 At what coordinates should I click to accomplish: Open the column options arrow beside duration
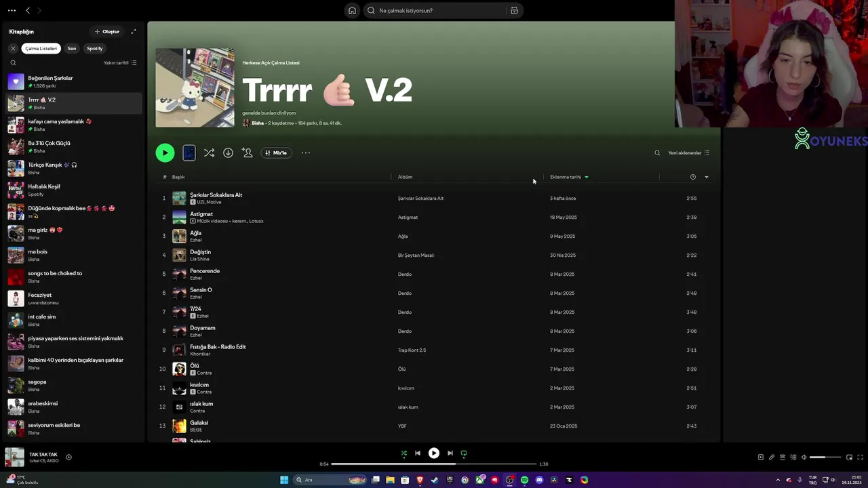point(707,177)
